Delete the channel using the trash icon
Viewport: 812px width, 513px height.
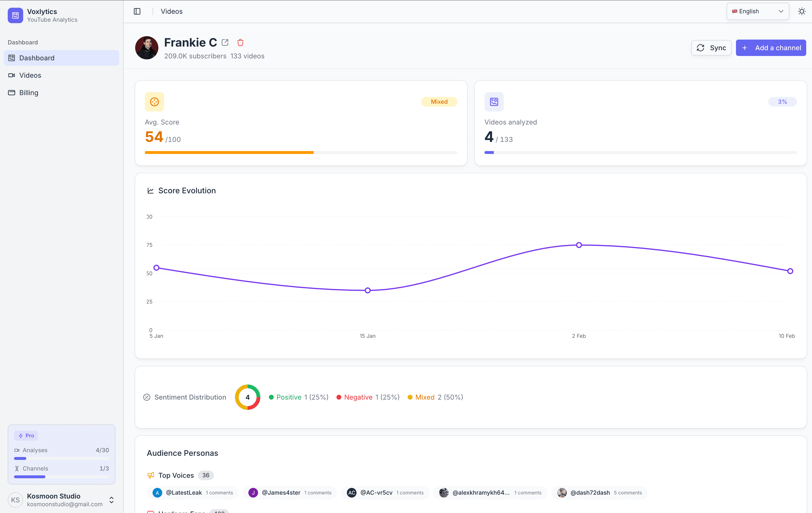pos(240,42)
